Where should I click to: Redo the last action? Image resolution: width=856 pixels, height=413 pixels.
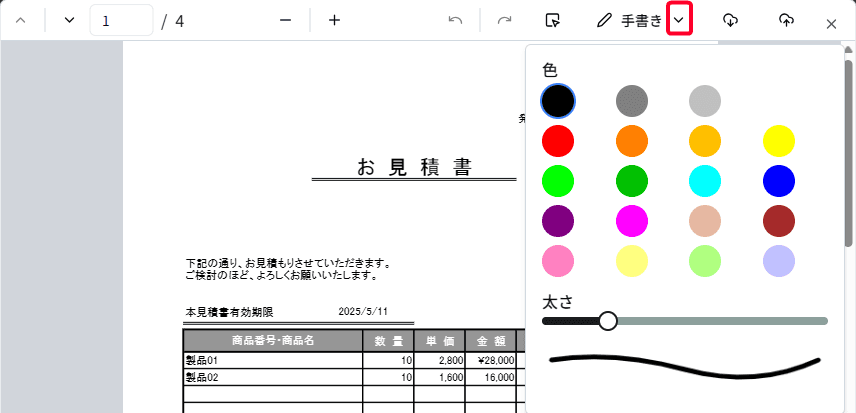pos(504,21)
